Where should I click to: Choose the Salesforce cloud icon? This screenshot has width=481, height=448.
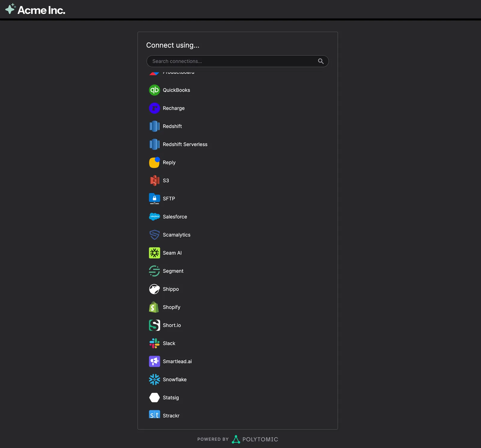155,217
